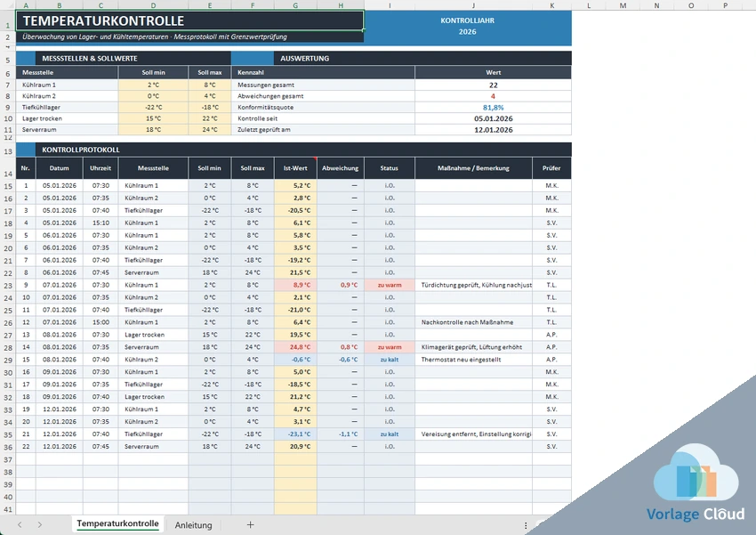Image resolution: width=756 pixels, height=535 pixels.
Task: Select the Türdichtung geprüft remark cell
Action: [x=473, y=285]
